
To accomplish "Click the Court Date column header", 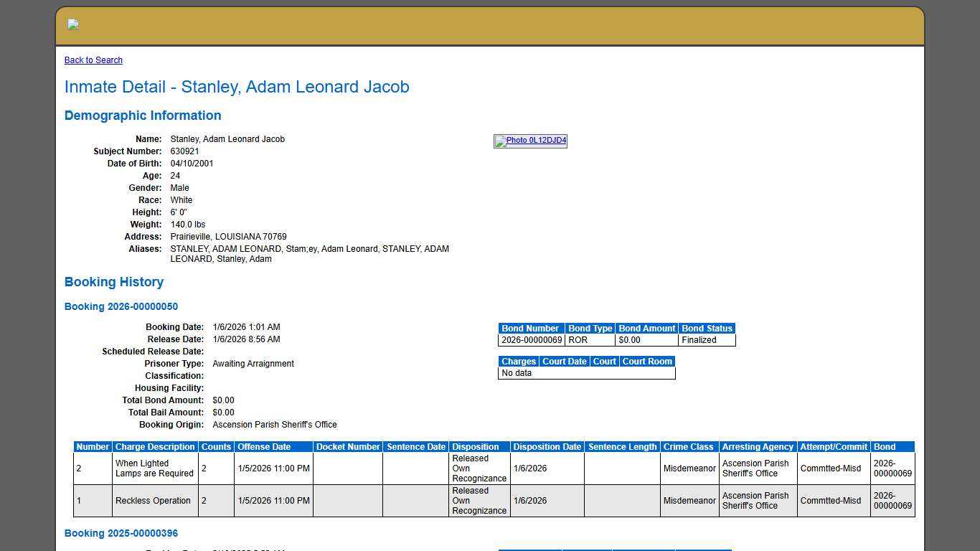I will 564,361.
